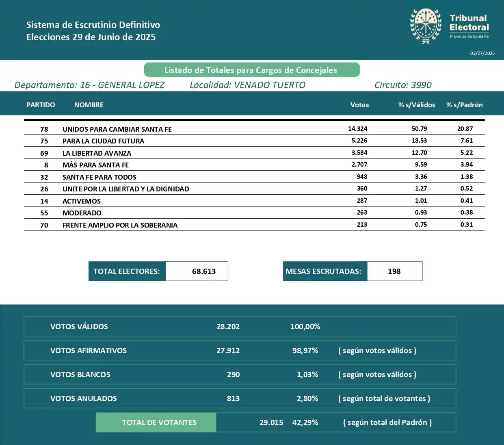504x445 pixels.
Task: Click the % s/Padrón column header
Action: [464, 105]
